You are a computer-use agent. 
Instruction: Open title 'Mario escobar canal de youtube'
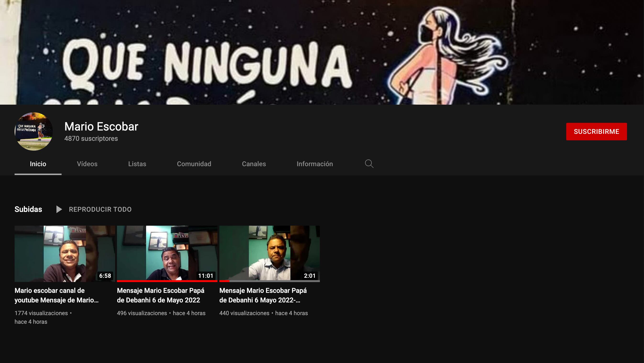[56, 295]
